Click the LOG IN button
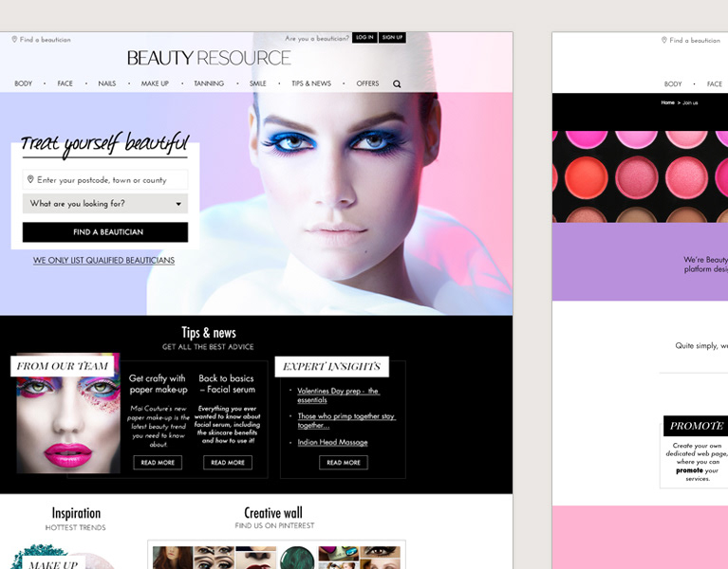This screenshot has width=728, height=569. 364,38
